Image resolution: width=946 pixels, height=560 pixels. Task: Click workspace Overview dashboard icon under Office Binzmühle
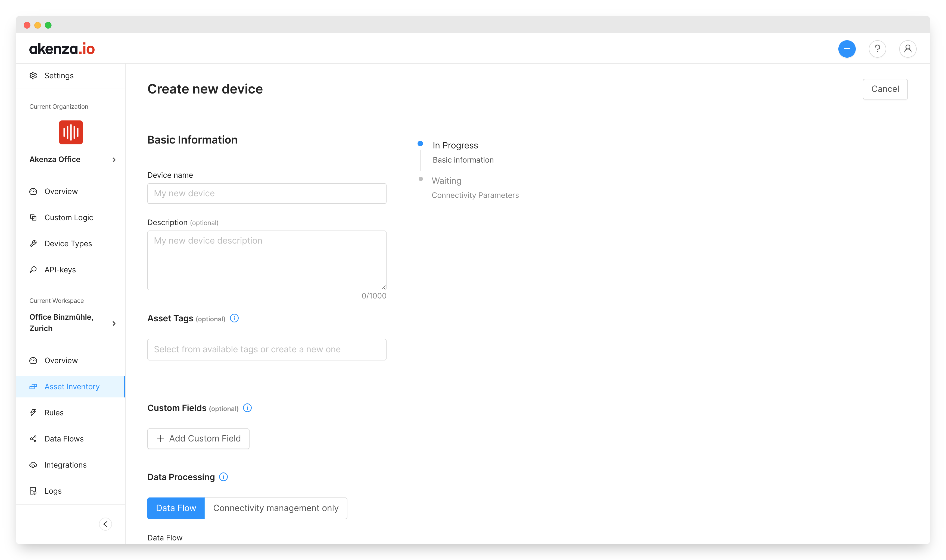[x=33, y=360]
